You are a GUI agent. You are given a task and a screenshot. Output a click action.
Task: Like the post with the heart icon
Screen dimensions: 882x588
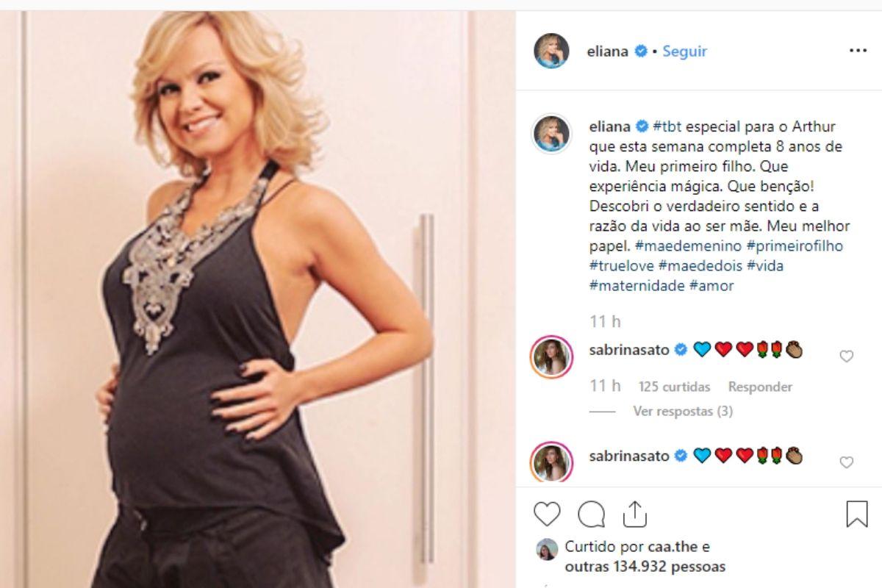click(x=547, y=514)
